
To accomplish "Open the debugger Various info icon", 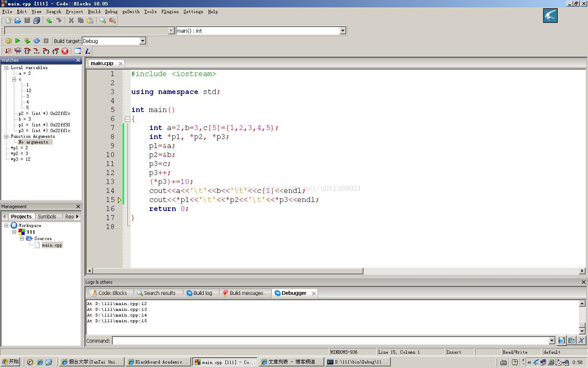I will [x=87, y=51].
